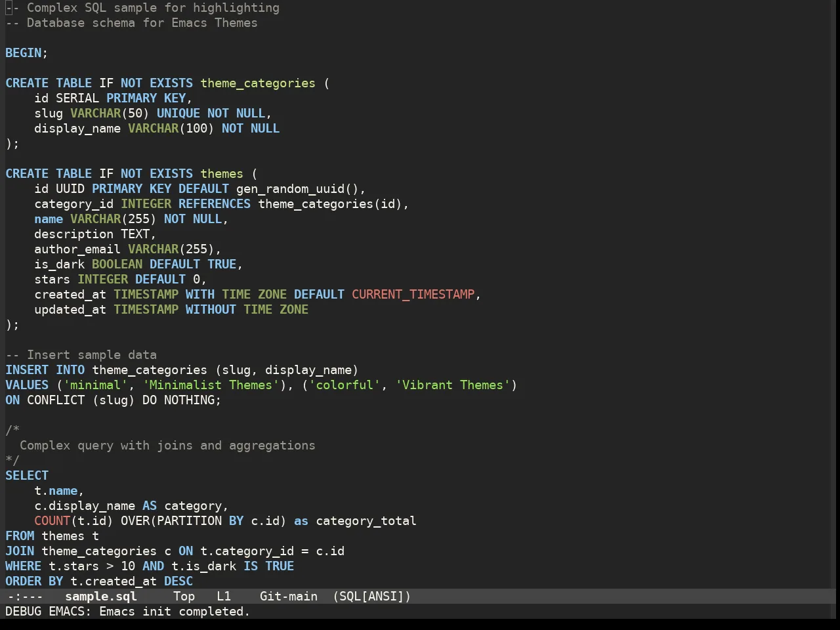Click WITHOUT keyword on updated_at line
The width and height of the screenshot is (840, 630).
point(211,310)
